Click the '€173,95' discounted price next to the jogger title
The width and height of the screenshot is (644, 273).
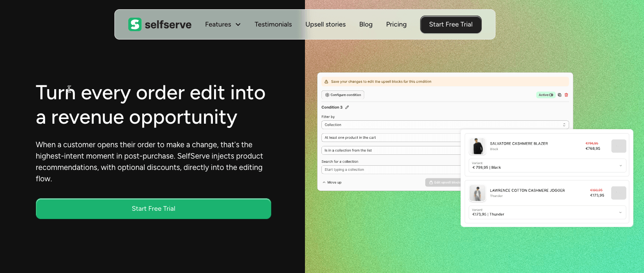(597, 195)
